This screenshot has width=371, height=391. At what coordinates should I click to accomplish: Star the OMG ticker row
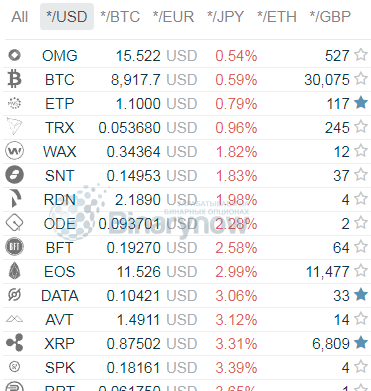coord(361,55)
